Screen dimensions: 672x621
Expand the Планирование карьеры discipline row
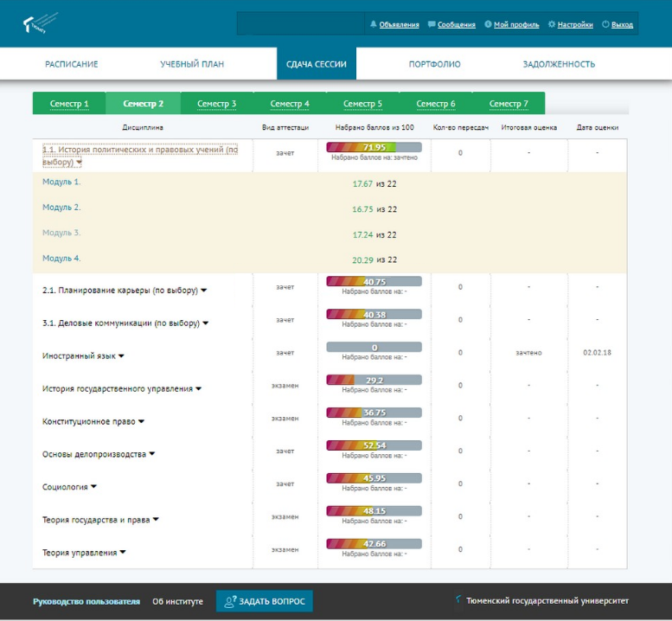204,291
